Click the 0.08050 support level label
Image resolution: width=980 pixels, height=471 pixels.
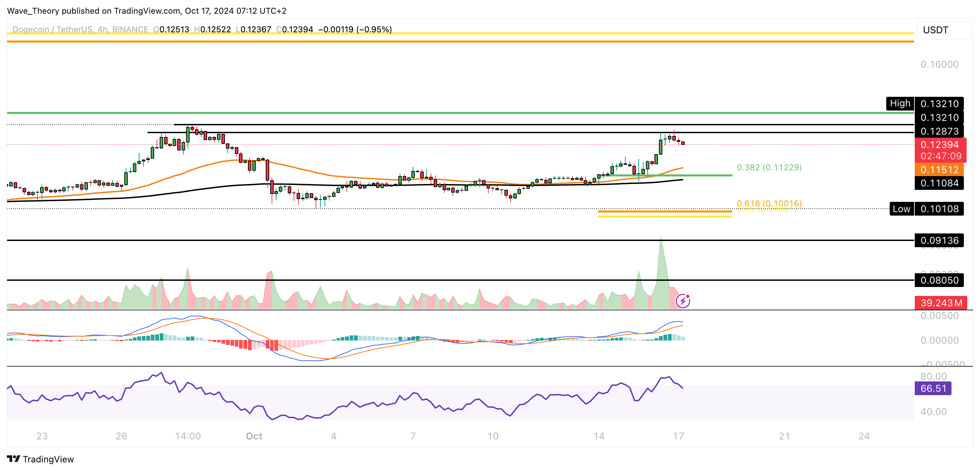939,280
